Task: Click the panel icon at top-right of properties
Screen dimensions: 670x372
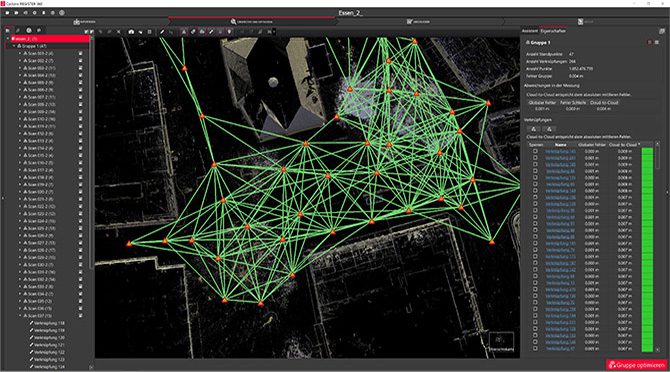Action: [662, 31]
